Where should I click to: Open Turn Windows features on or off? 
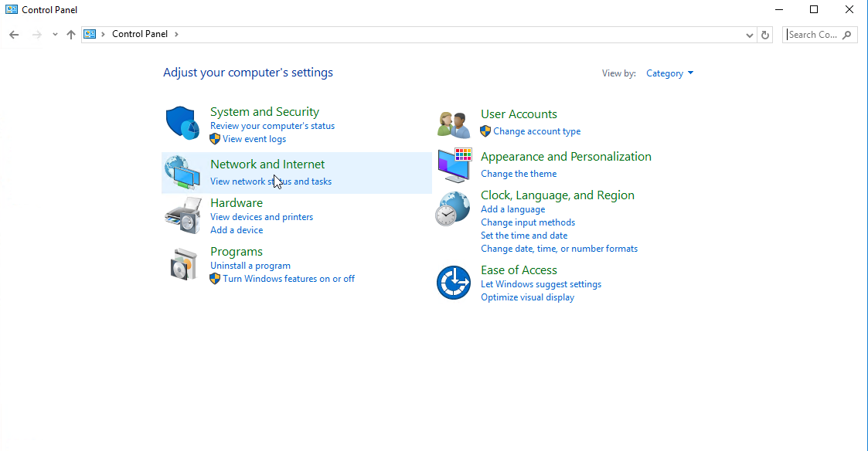pos(288,279)
